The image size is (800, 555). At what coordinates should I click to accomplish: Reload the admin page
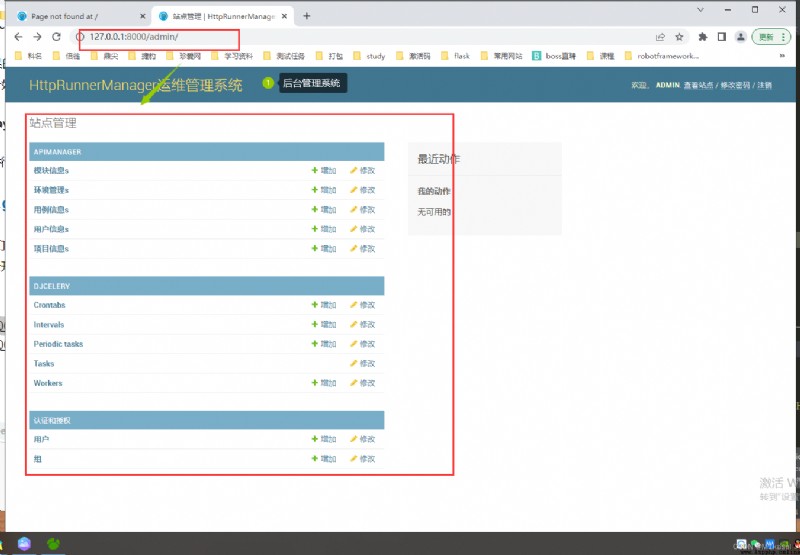pyautogui.click(x=57, y=37)
